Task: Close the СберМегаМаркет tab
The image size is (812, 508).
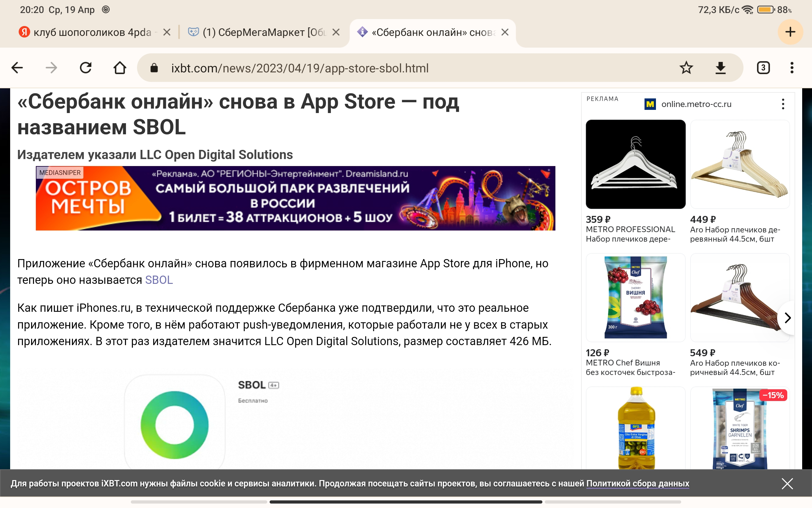Action: pyautogui.click(x=336, y=32)
